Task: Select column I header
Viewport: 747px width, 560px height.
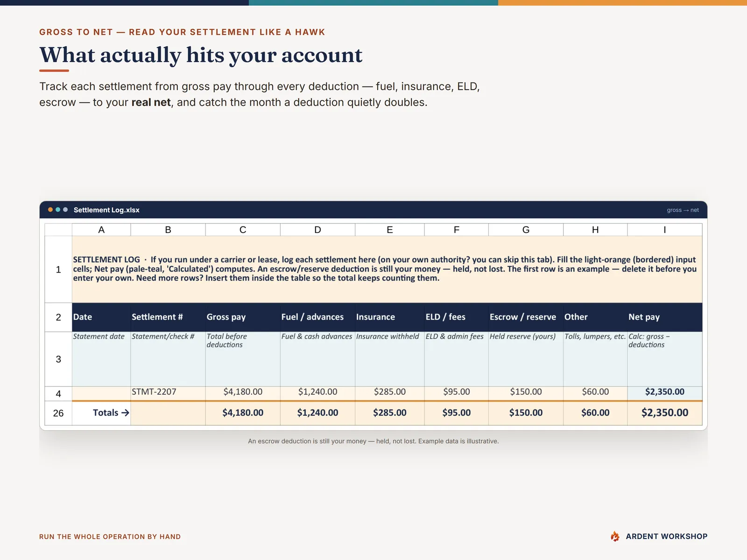Action: tap(665, 230)
